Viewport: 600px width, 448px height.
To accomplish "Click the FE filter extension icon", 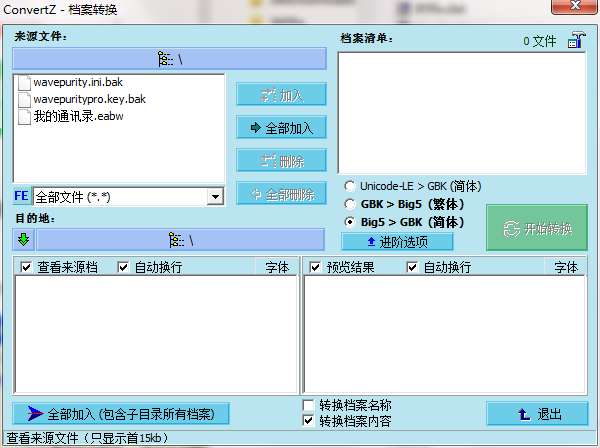I will [21, 196].
